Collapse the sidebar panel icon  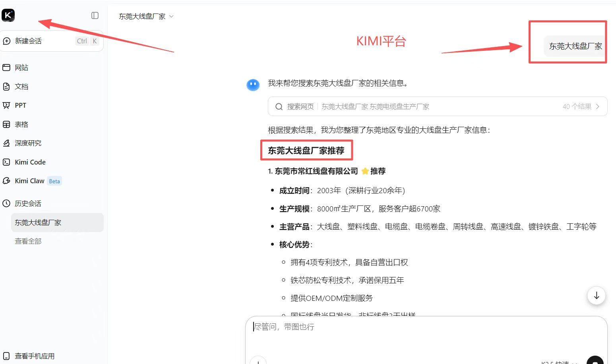pos(95,15)
